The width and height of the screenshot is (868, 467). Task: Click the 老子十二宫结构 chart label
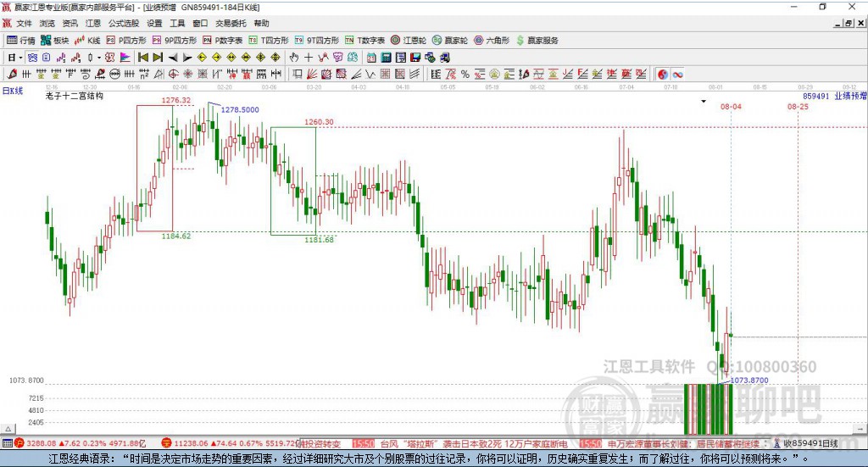pyautogui.click(x=75, y=96)
